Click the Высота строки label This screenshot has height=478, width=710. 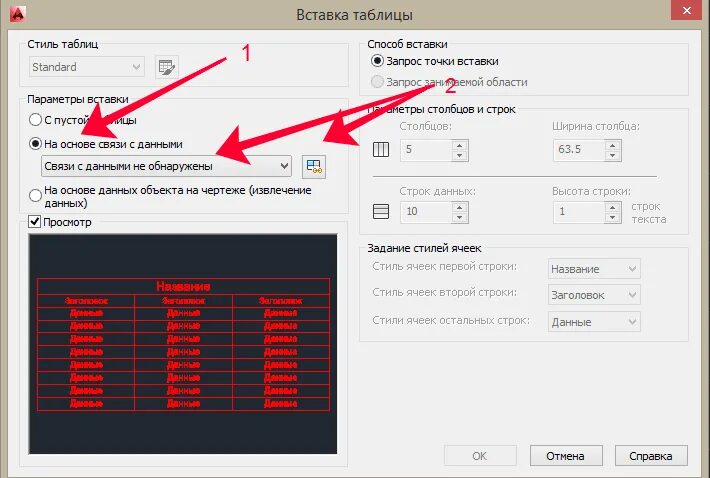tap(591, 191)
